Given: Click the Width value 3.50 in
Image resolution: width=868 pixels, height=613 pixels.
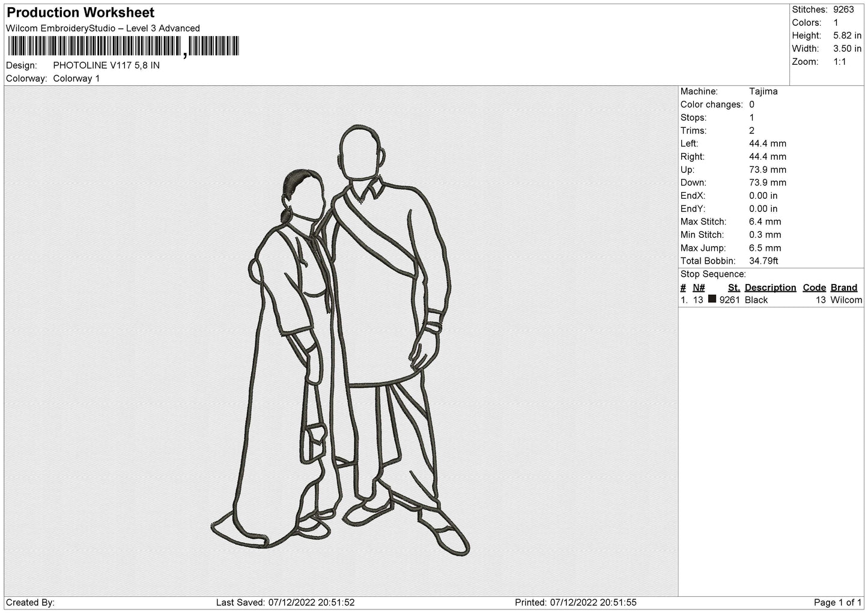Looking at the screenshot, I should click(847, 49).
